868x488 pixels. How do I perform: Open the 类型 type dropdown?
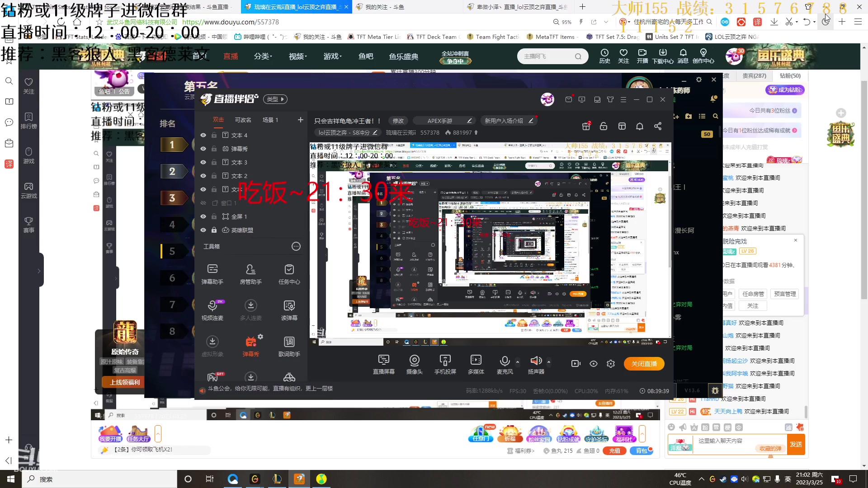pyautogui.click(x=275, y=99)
